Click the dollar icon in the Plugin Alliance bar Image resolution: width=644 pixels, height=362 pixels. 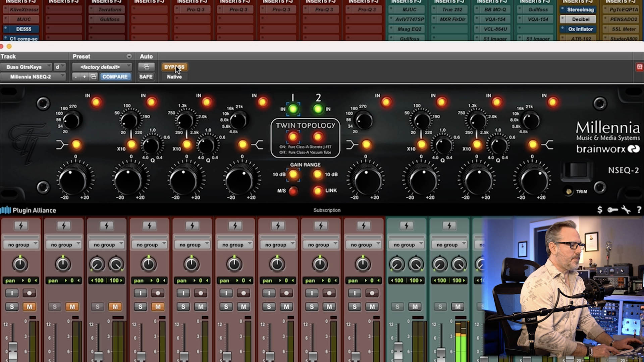pyautogui.click(x=599, y=210)
